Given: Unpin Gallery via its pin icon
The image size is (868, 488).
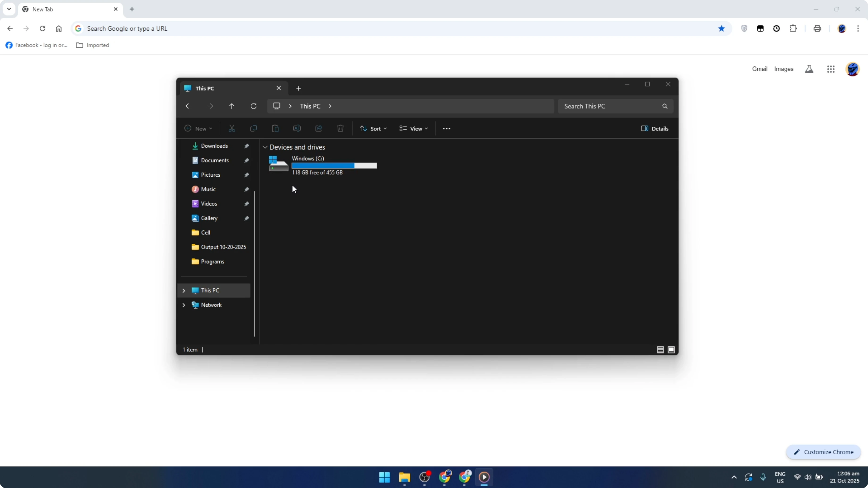Looking at the screenshot, I should click(247, 218).
